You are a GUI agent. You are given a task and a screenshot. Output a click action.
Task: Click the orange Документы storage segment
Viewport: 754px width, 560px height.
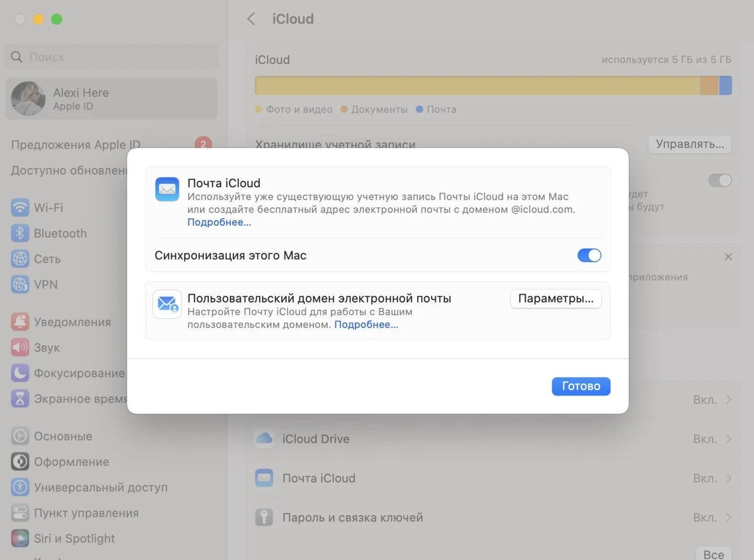coord(709,86)
